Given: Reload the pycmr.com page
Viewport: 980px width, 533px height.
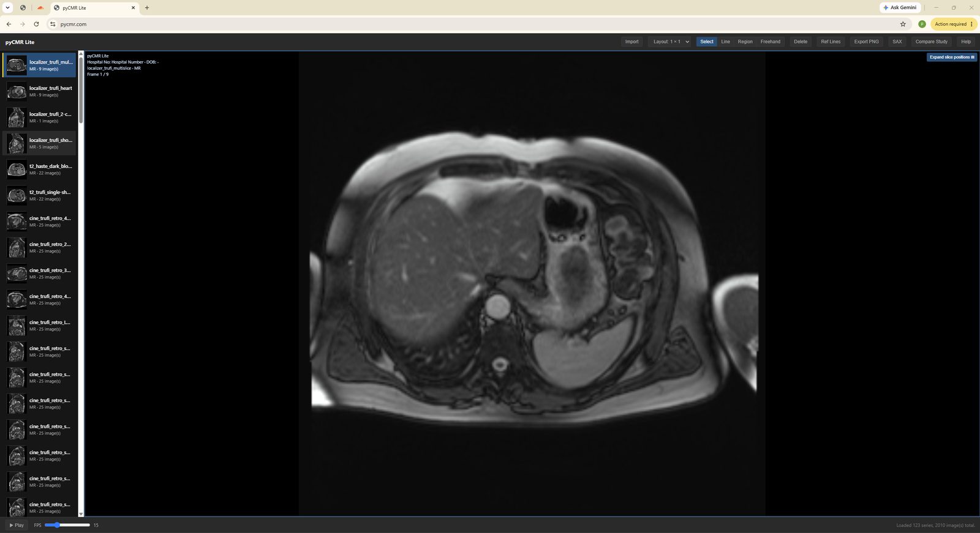Looking at the screenshot, I should tap(36, 24).
